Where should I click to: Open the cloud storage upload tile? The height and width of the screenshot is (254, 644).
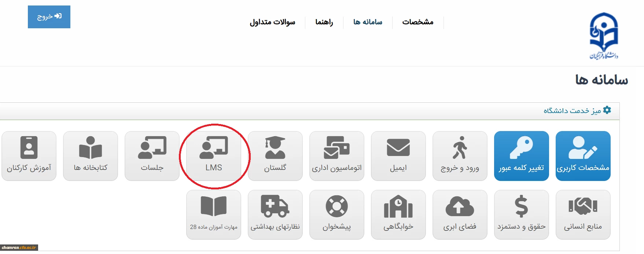[460, 215]
